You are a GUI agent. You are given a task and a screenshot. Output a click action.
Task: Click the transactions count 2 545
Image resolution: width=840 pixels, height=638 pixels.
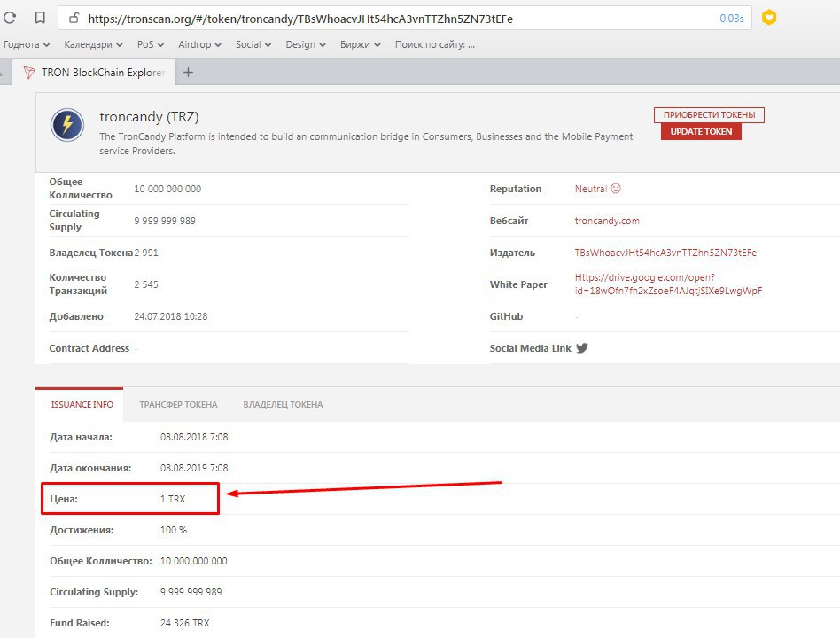click(x=146, y=284)
